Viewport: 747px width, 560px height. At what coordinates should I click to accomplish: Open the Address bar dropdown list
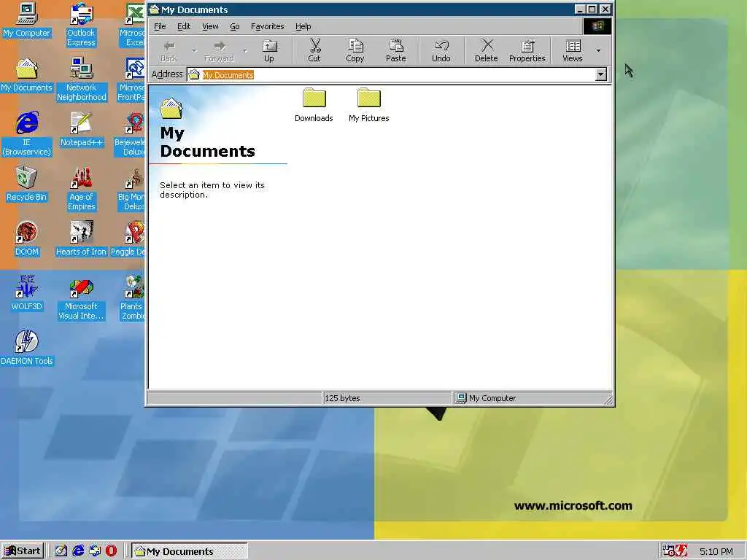point(601,74)
